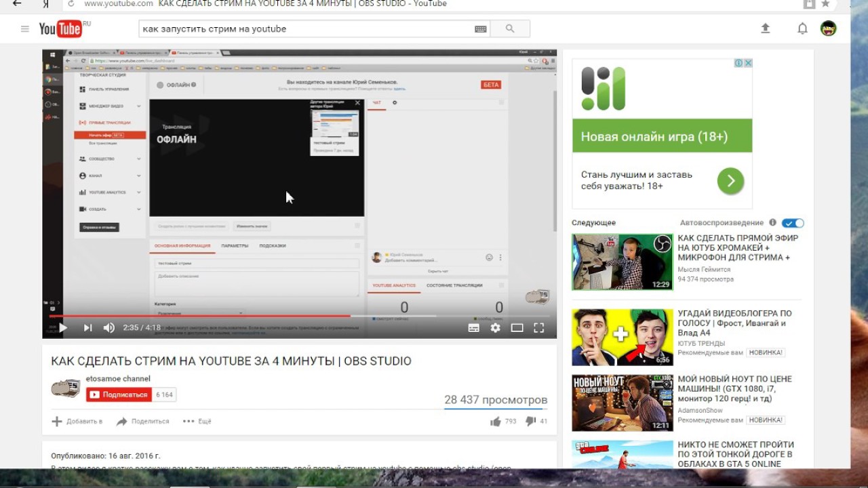Seek on the red video progress bar

pos(199,316)
